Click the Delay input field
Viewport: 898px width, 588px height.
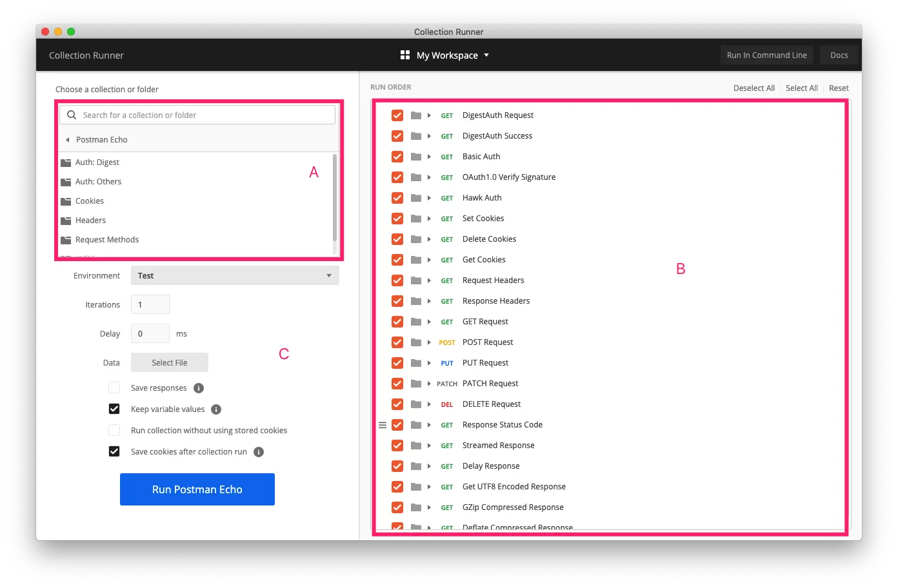pyautogui.click(x=150, y=333)
